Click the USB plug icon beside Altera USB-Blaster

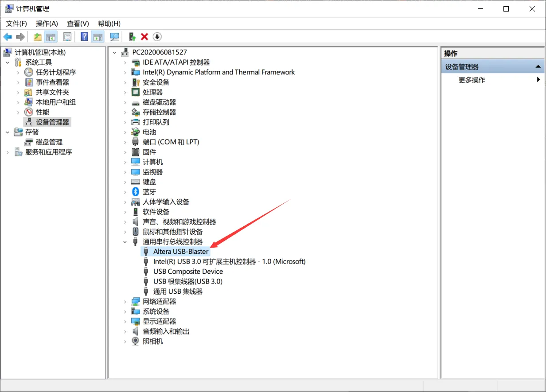(146, 252)
